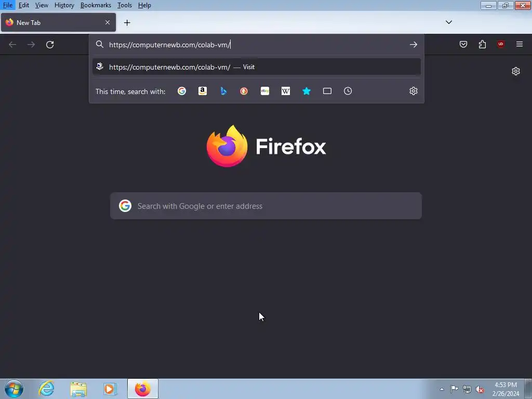Open the Help menu
Viewport: 532px width, 399px height.
tap(144, 5)
